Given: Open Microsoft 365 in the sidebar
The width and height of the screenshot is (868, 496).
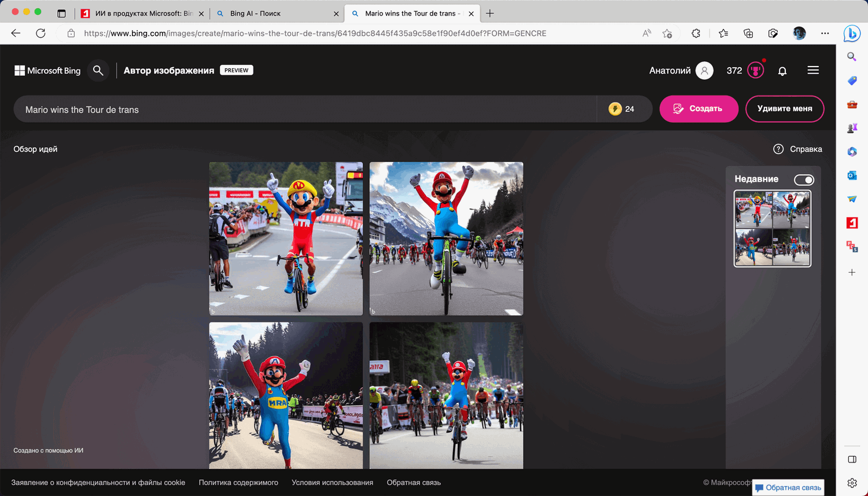Looking at the screenshot, I should coord(852,152).
